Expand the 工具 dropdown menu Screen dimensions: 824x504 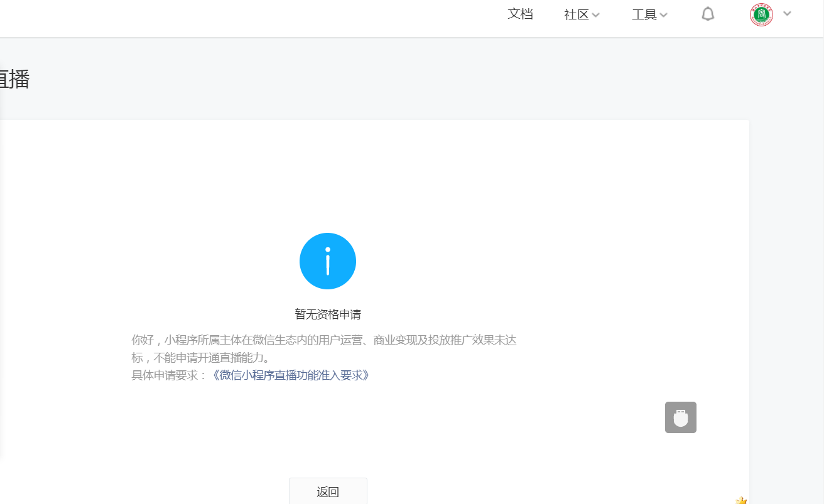(649, 15)
